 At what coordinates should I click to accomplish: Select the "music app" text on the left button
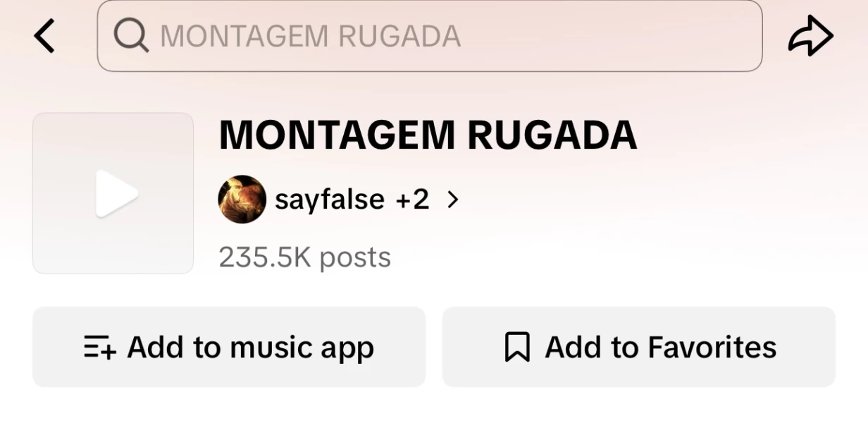302,348
